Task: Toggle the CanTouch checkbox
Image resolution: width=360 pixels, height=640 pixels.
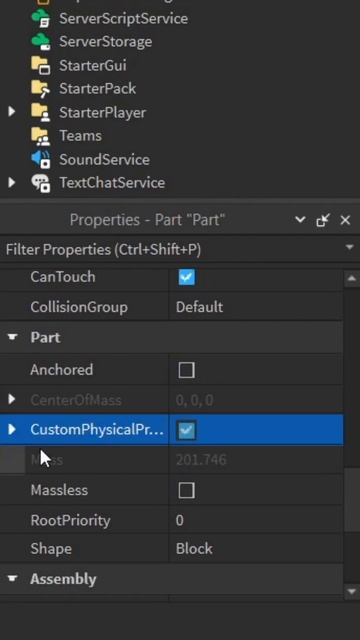Action: coord(187,277)
